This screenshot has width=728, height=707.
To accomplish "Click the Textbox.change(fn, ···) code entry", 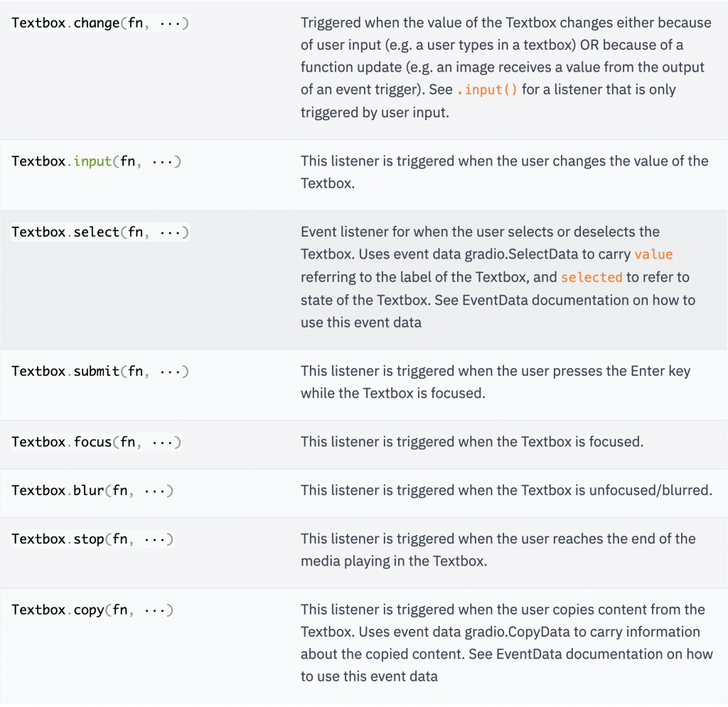I will 100,23.
